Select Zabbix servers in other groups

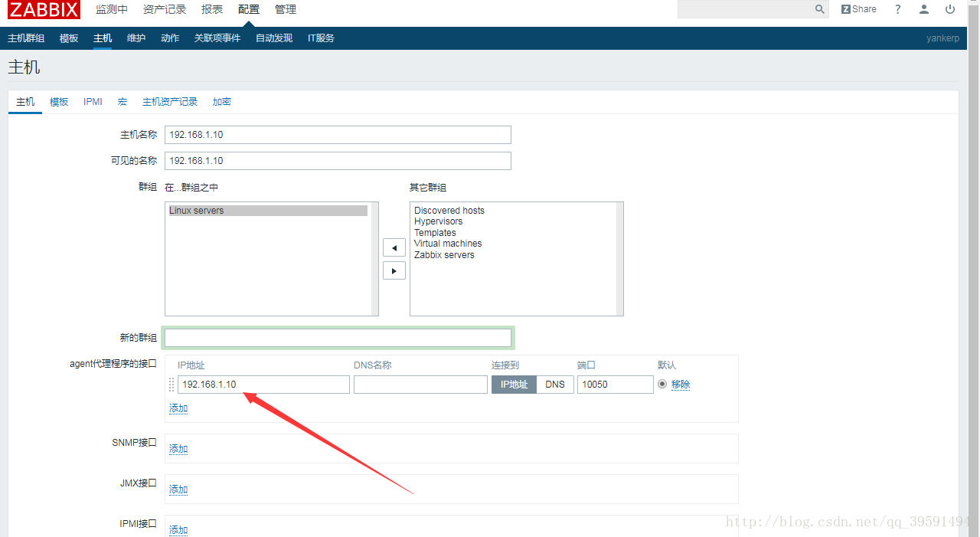coord(444,255)
